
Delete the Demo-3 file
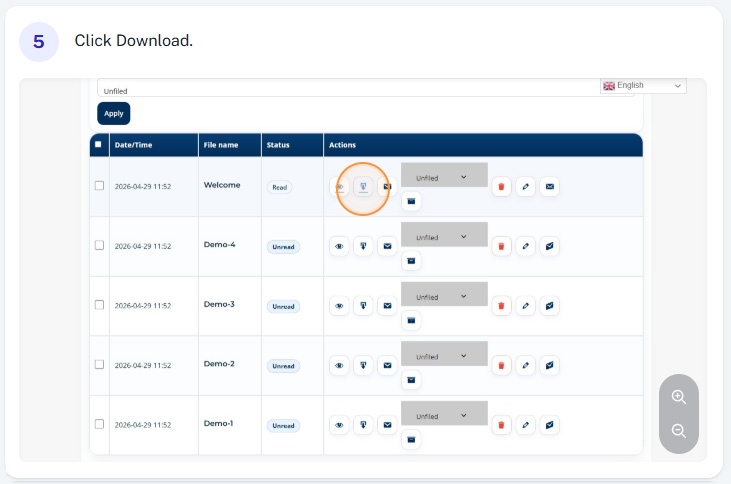click(501, 306)
